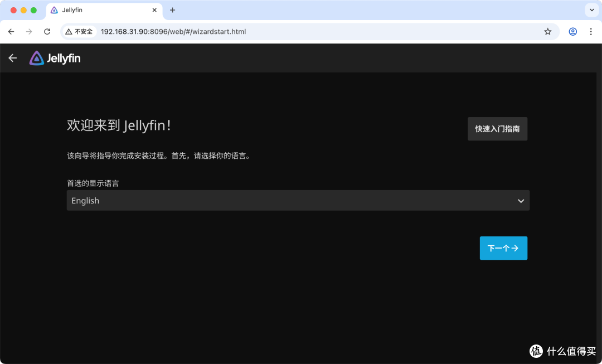The image size is (602, 364).
Task: Close the Jellyfin tab
Action: (154, 11)
